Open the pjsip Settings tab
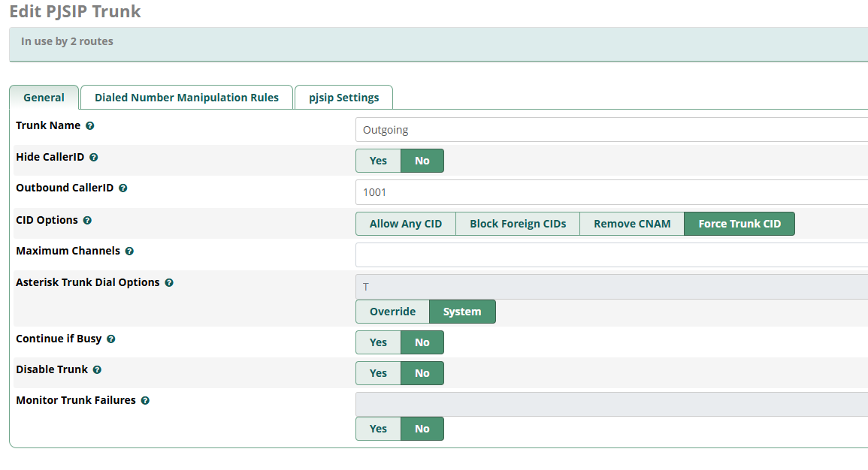Viewport: 868px width, 470px height. click(343, 98)
